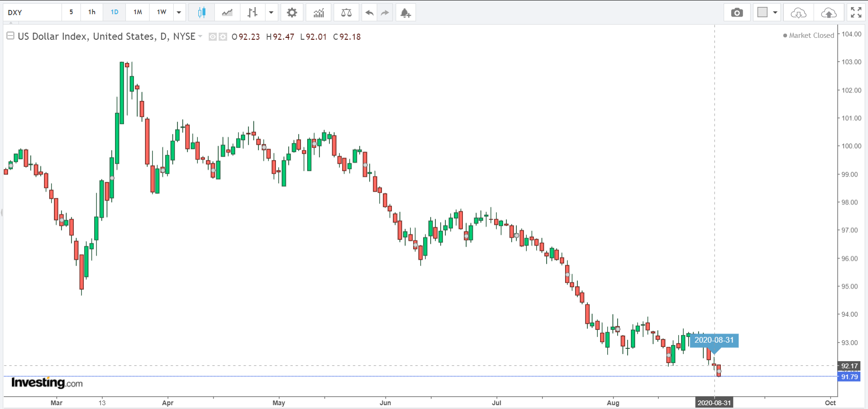Select the 1D interval
This screenshot has width=868, height=409.
click(115, 12)
